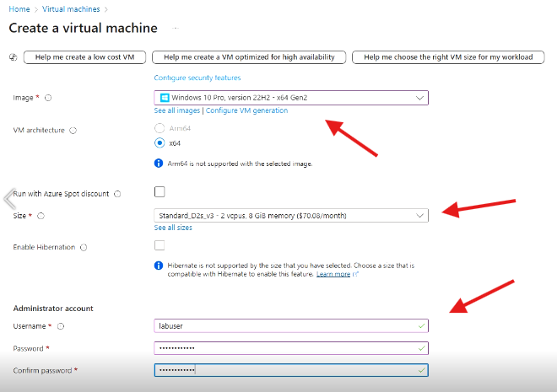This screenshot has width=557, height=392.
Task: Click the blue info icon beside Hibernate not supported message
Action: coord(159,266)
